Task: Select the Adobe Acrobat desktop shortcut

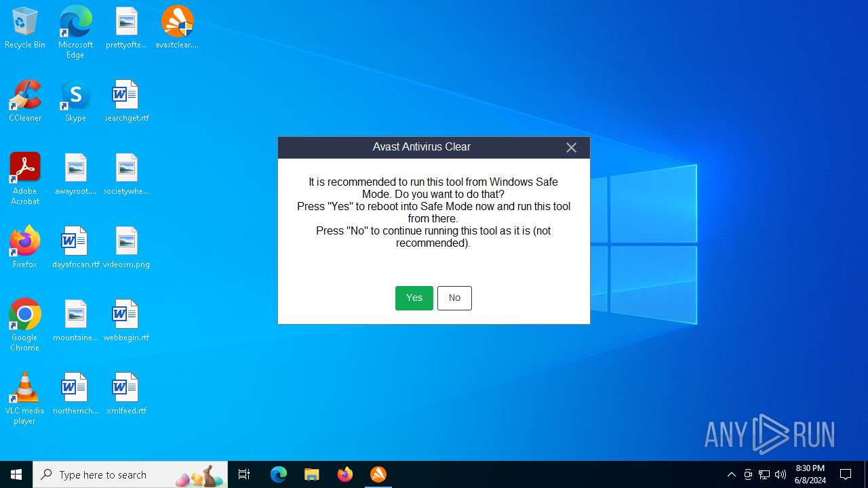Action: [x=25, y=178]
